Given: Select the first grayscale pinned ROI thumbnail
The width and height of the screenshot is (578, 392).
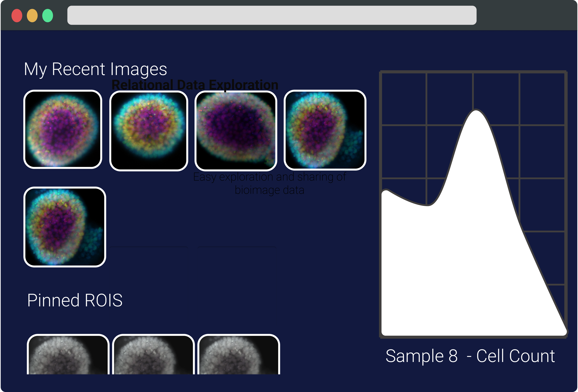Looking at the screenshot, I should coord(68,354).
